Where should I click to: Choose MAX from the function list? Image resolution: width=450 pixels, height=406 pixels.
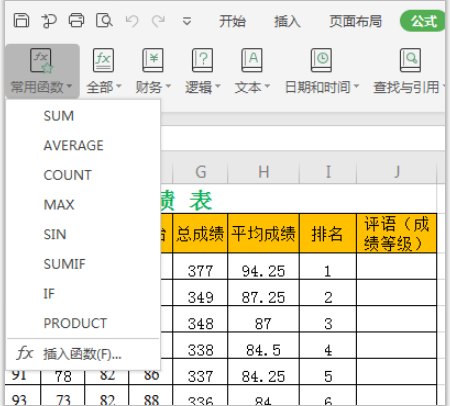[83, 205]
